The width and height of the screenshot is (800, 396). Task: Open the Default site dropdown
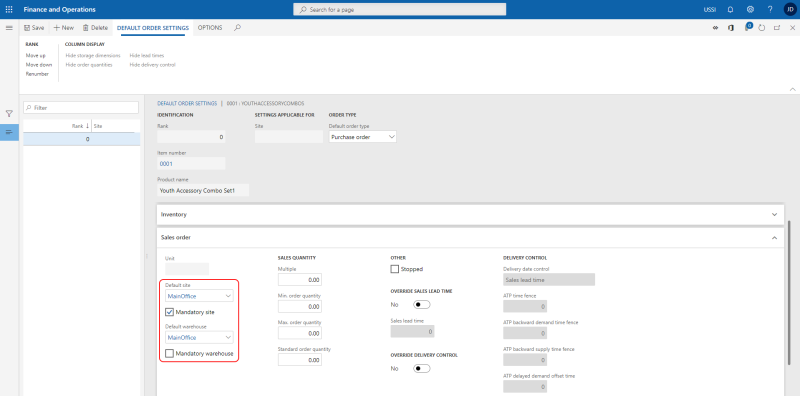[x=199, y=296]
